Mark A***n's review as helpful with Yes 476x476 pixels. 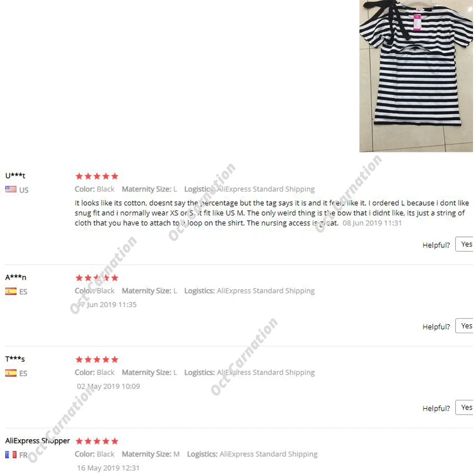465,325
